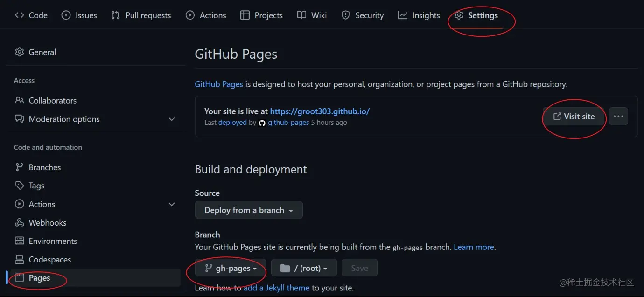Screen dimensions: 644x297
Task: Click the General gear icon in sidebar
Action: (19, 52)
